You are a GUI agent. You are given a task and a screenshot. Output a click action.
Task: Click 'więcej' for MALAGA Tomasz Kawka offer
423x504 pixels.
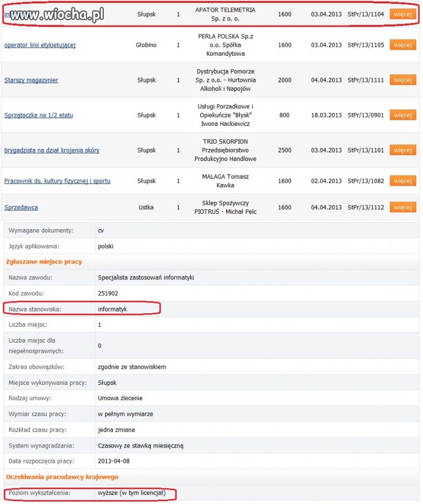point(403,181)
